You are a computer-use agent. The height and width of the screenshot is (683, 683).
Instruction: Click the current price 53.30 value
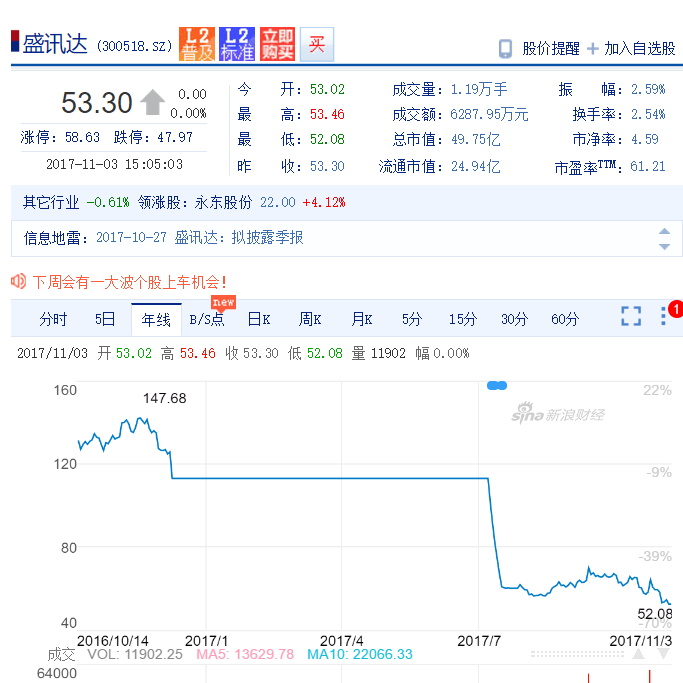[97, 103]
